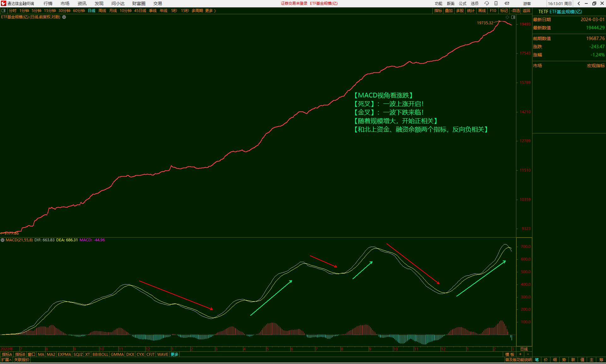
Task: Zoom in chart with plus button
Action: (x=520, y=354)
